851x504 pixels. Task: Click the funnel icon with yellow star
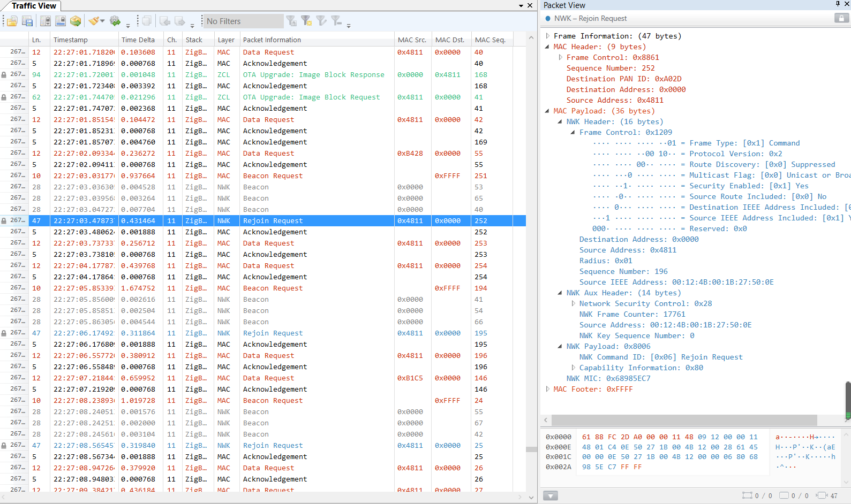306,21
